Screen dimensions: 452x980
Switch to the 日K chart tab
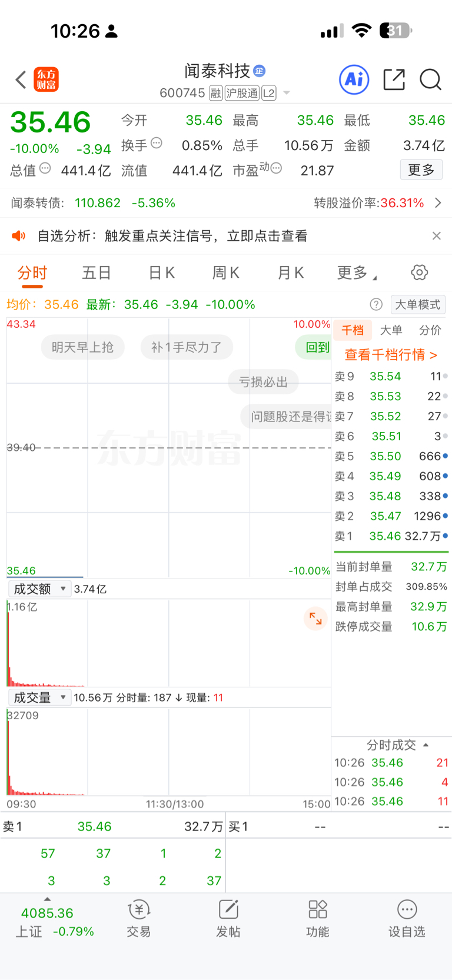(162, 273)
